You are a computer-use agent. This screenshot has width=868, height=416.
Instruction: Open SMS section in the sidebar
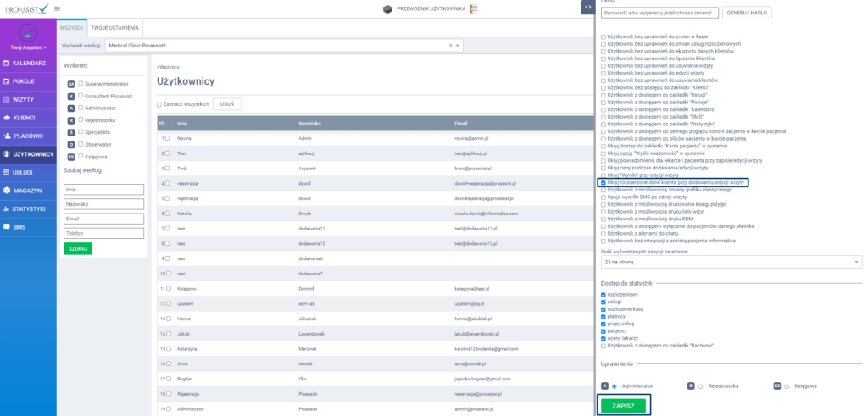click(x=18, y=227)
